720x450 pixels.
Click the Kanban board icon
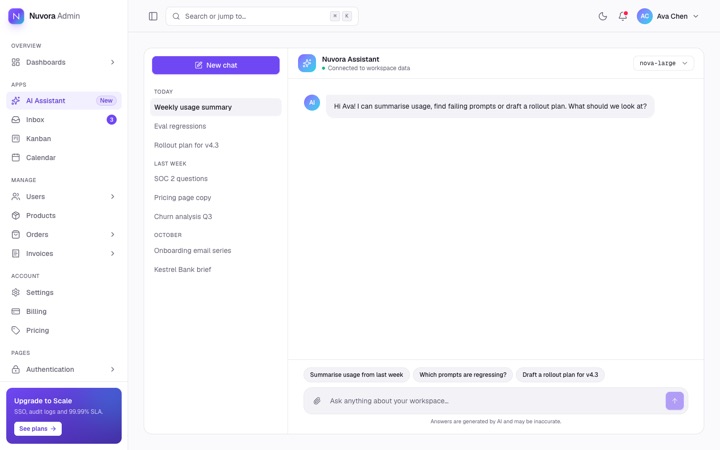point(16,138)
